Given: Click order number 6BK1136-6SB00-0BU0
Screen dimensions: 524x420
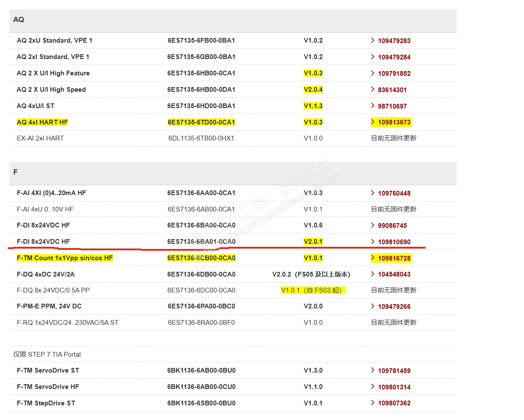Looking at the screenshot, I should pyautogui.click(x=201, y=403).
